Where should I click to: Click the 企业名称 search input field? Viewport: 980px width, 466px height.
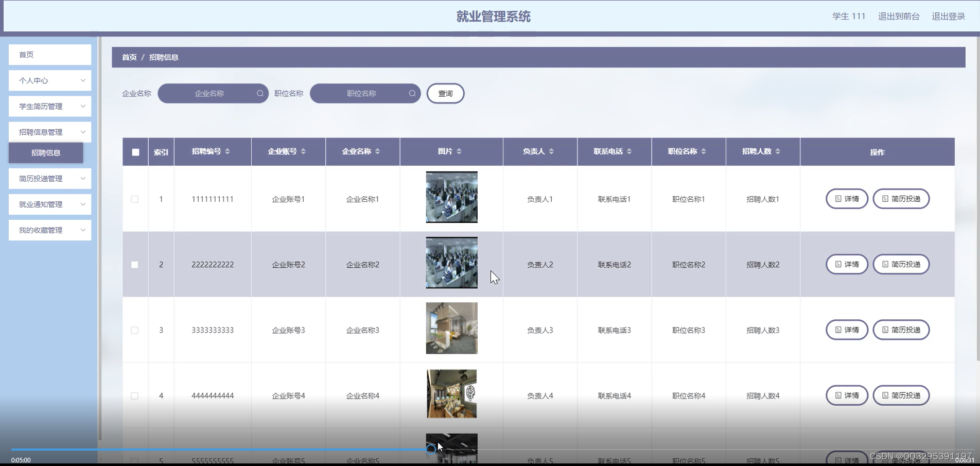coord(213,93)
